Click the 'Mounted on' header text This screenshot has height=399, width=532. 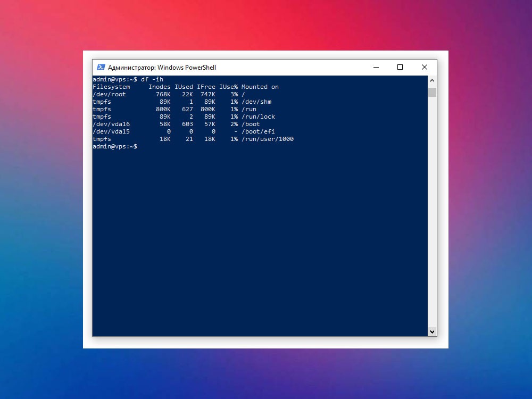pyautogui.click(x=260, y=87)
